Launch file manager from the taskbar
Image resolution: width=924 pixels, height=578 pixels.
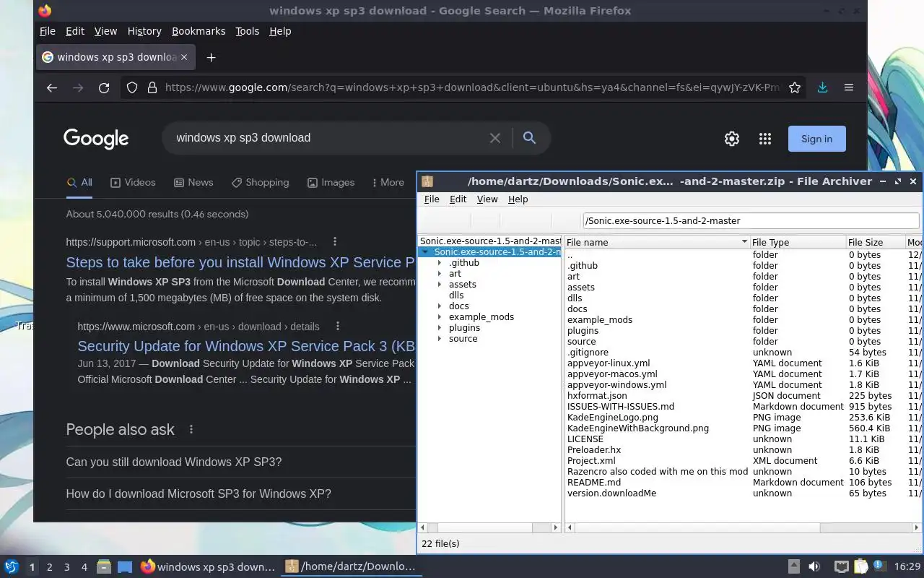tap(104, 567)
